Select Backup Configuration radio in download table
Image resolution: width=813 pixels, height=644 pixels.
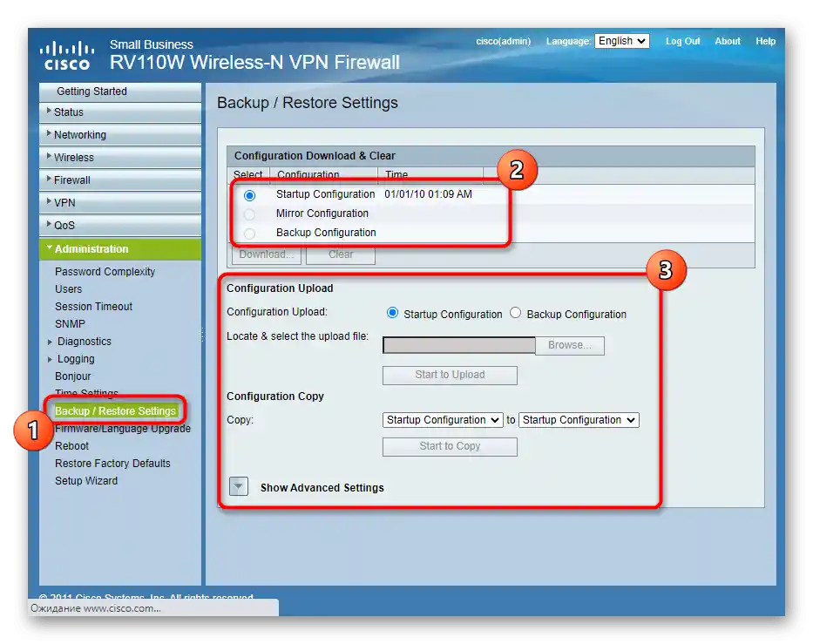tap(250, 234)
